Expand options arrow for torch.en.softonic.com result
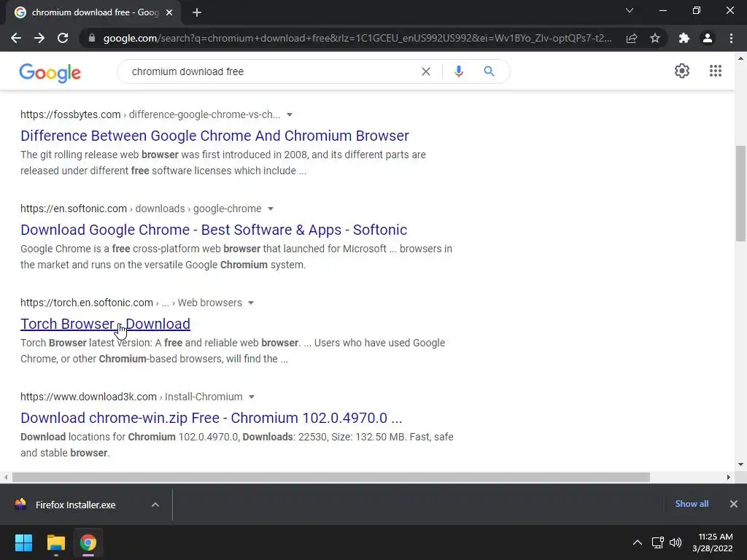Image resolution: width=747 pixels, height=560 pixels. point(251,303)
